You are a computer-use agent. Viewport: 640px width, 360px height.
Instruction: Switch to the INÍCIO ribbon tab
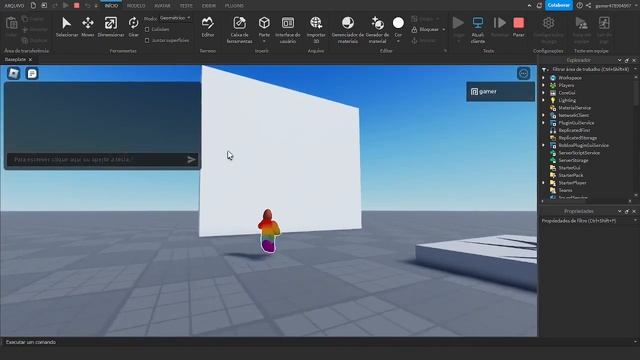click(111, 6)
